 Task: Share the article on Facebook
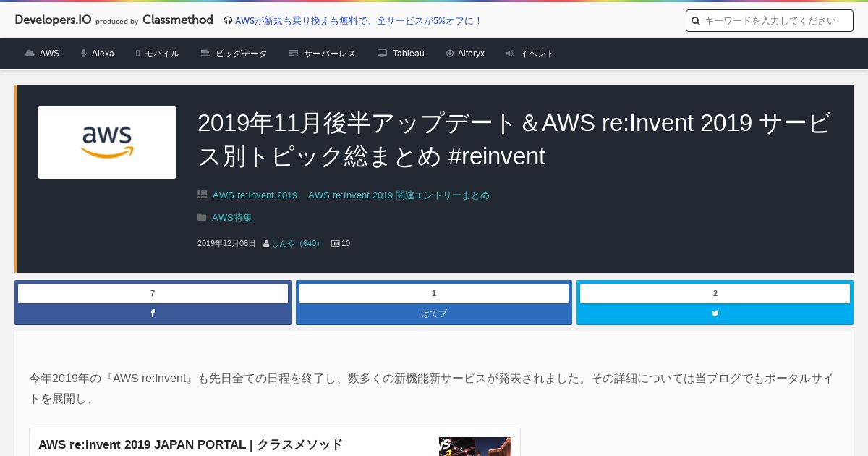tap(153, 313)
